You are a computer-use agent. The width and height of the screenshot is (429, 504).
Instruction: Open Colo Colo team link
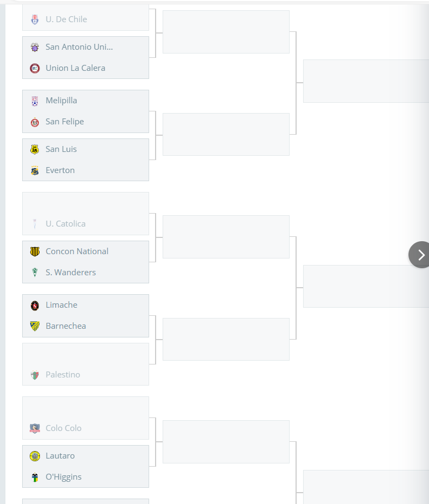pyautogui.click(x=64, y=428)
